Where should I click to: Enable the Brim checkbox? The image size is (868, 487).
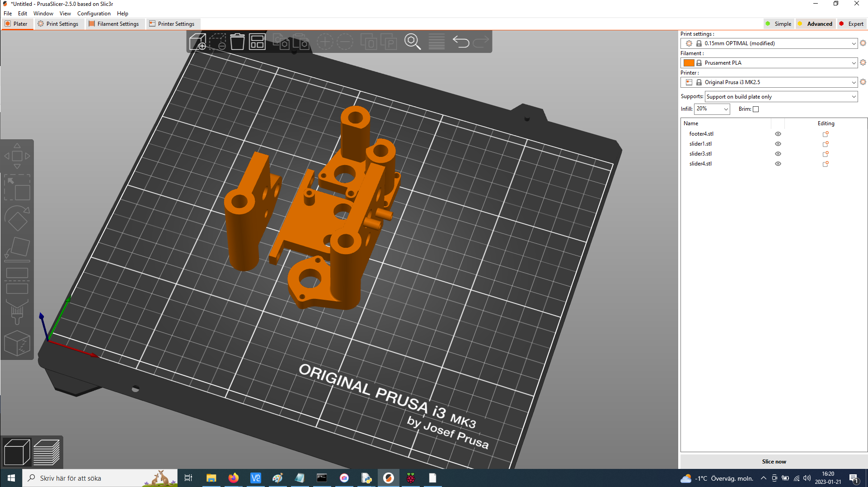(x=755, y=109)
